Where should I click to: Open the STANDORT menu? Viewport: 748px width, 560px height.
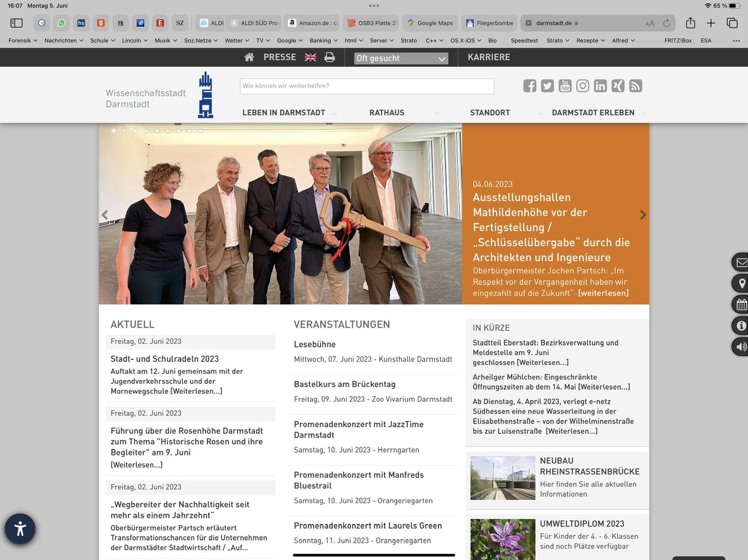click(x=490, y=113)
